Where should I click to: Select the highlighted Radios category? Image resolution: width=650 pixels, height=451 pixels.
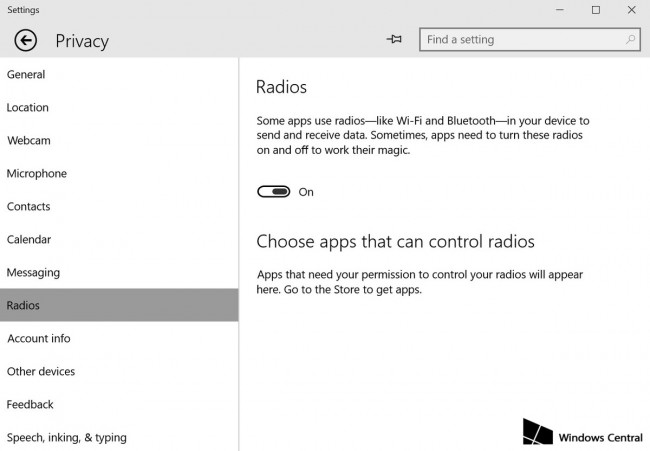coord(24,306)
